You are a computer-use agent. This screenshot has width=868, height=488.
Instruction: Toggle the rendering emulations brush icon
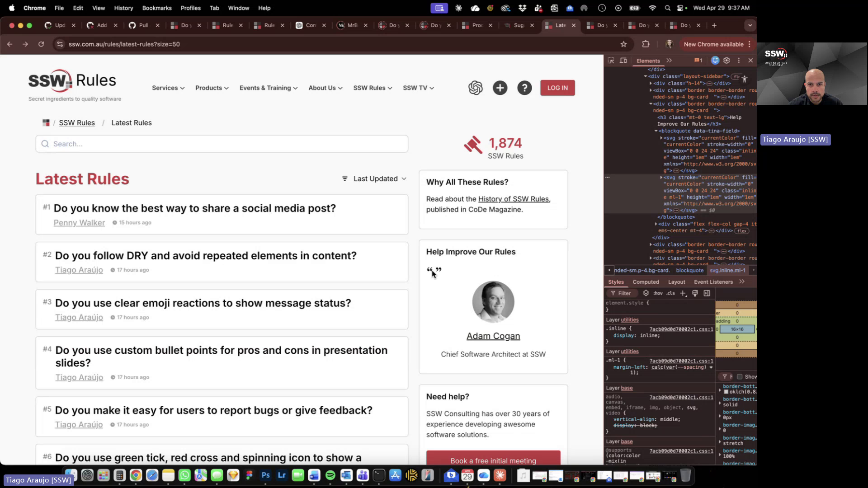(x=695, y=293)
